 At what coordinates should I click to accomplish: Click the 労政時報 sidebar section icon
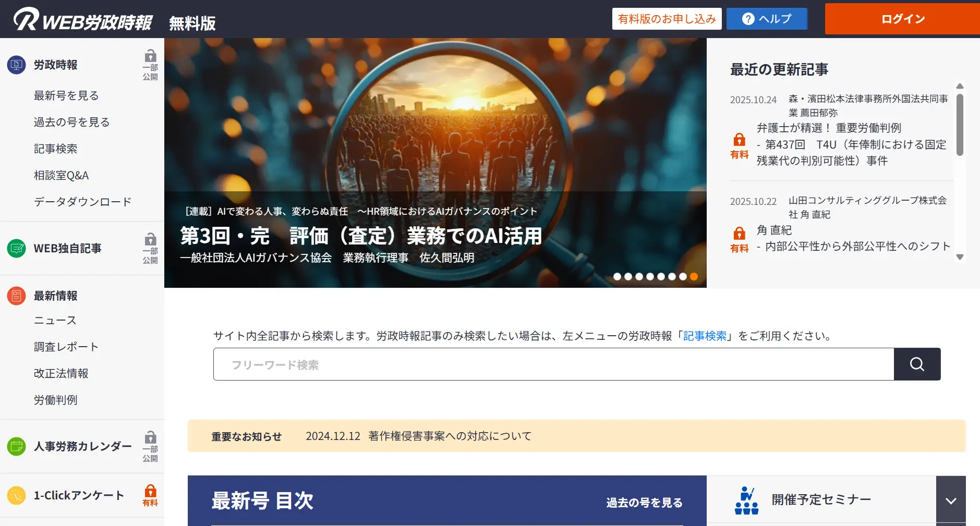click(17, 65)
